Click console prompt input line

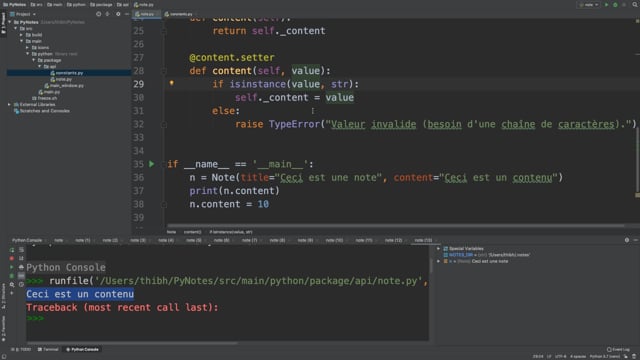[227, 318]
